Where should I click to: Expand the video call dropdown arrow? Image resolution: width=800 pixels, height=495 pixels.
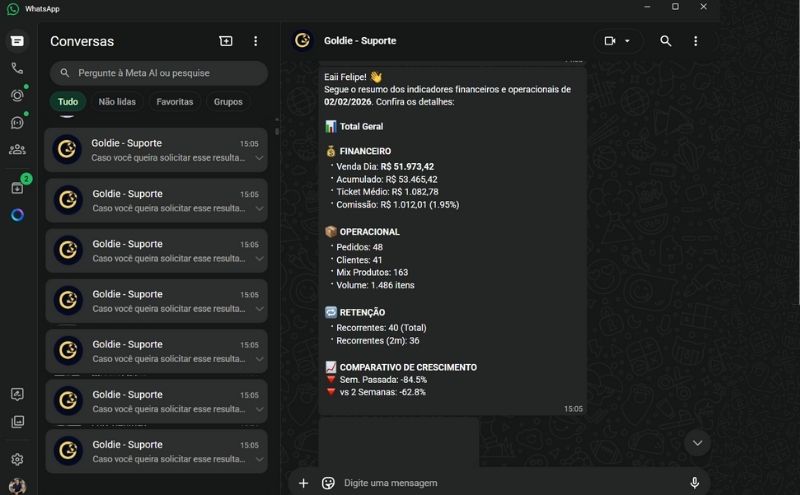pyautogui.click(x=628, y=41)
